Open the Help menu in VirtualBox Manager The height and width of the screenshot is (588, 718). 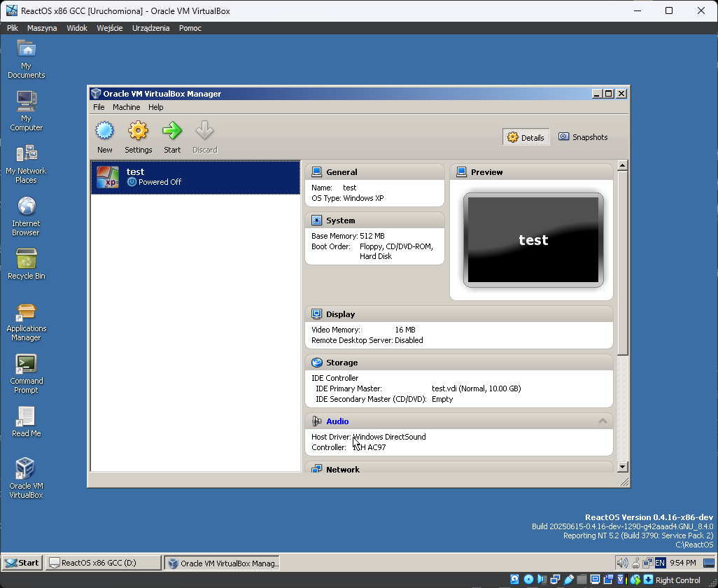[155, 107]
